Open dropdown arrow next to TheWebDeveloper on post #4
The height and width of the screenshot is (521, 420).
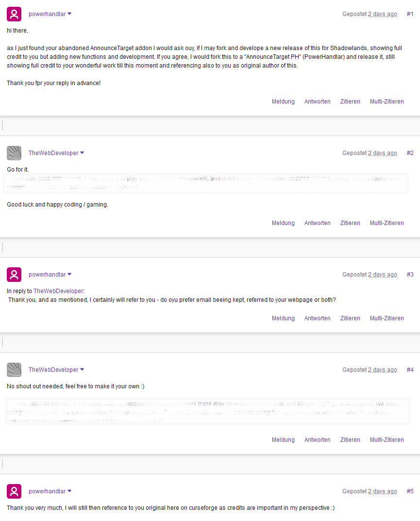pos(82,369)
